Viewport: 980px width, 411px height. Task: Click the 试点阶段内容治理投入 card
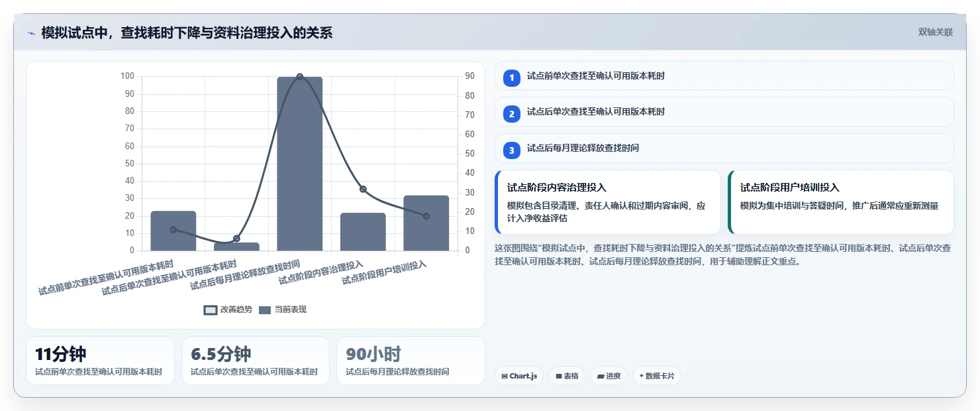(607, 202)
